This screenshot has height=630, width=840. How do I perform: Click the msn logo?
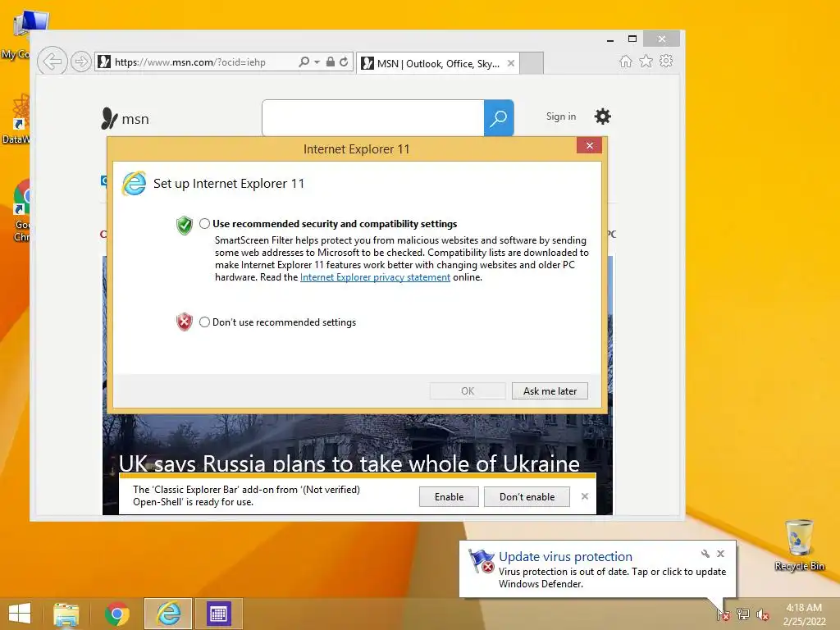(125, 118)
